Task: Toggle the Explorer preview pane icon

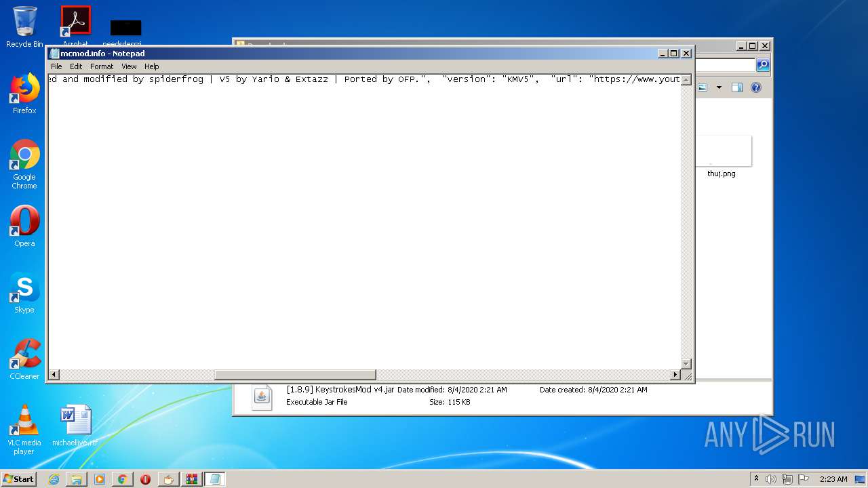Action: point(737,87)
